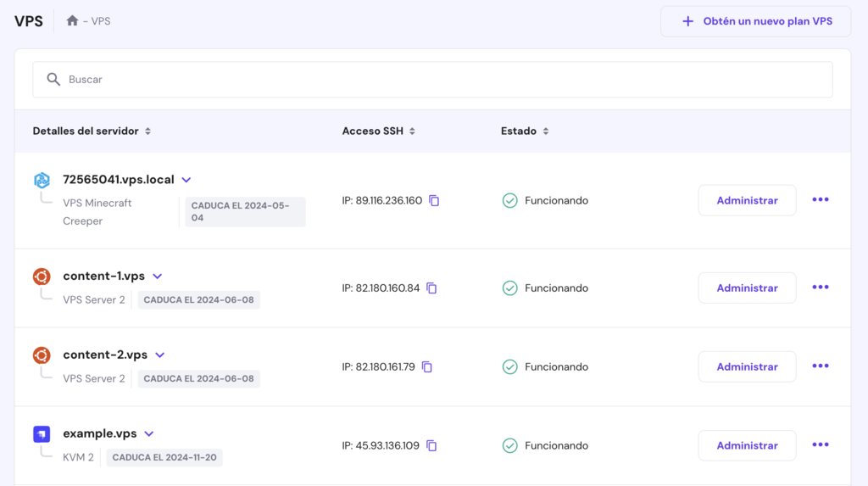The width and height of the screenshot is (868, 486).
Task: Open three-dot menu for example.vps
Action: tap(820, 445)
